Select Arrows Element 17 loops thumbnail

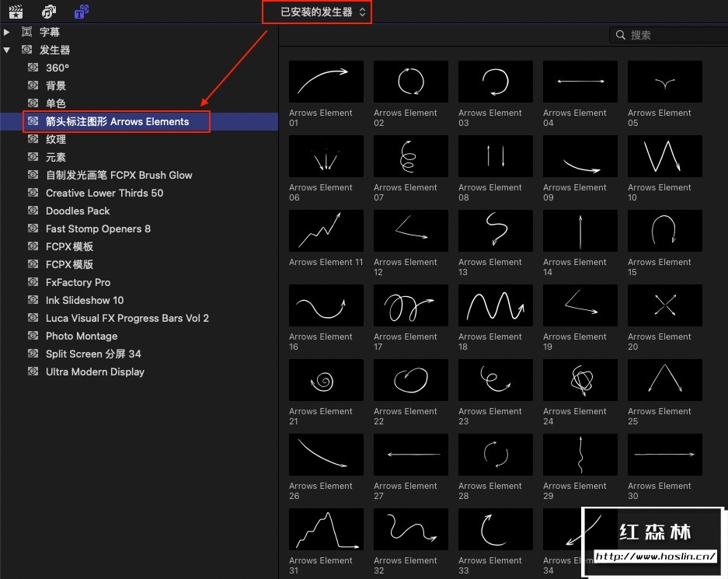pos(411,305)
